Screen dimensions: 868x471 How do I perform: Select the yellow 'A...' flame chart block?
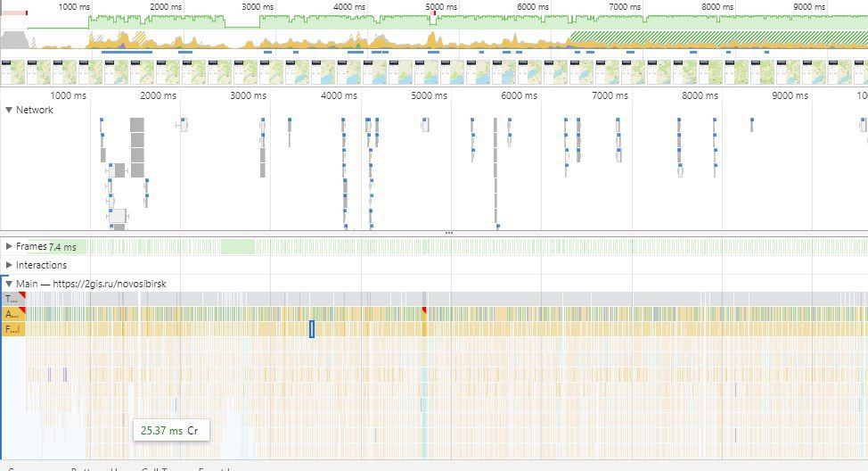pos(14,314)
